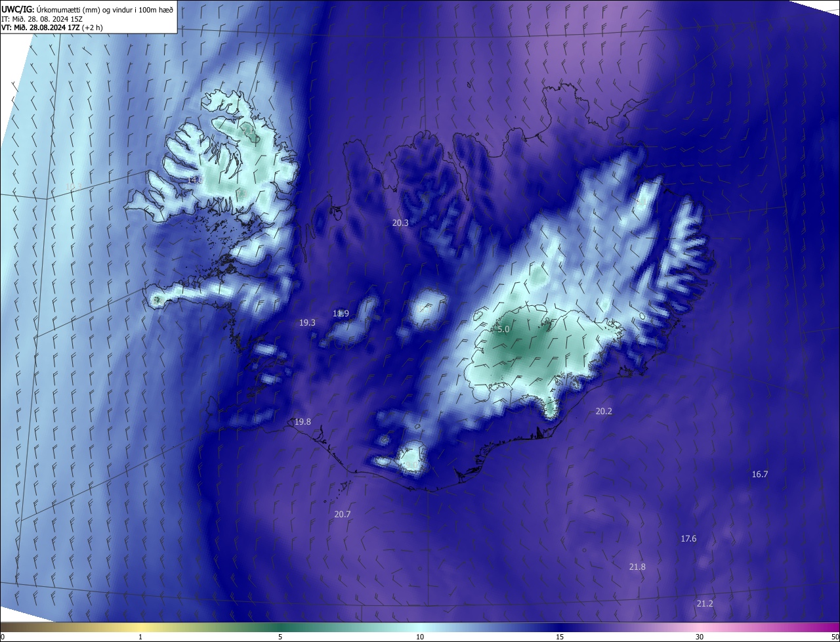Click the colorbar tick label 15
Image resolution: width=840 pixels, height=642 pixels.
click(x=560, y=637)
